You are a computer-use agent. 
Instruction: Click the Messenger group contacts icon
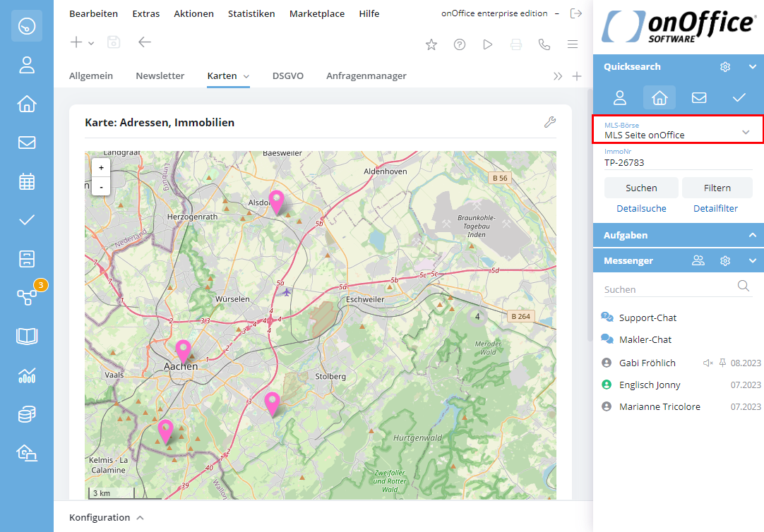pos(698,260)
